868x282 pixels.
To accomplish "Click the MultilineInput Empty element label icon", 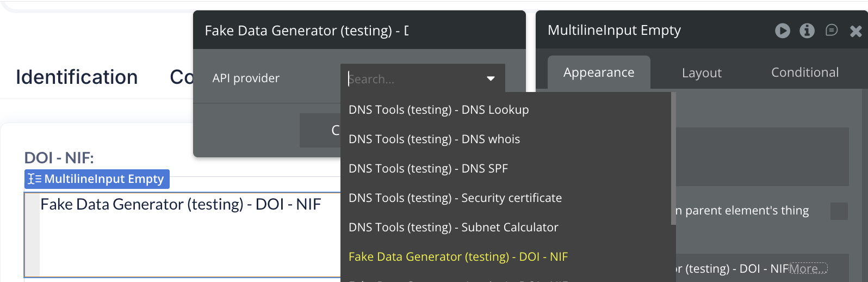I will pos(35,179).
